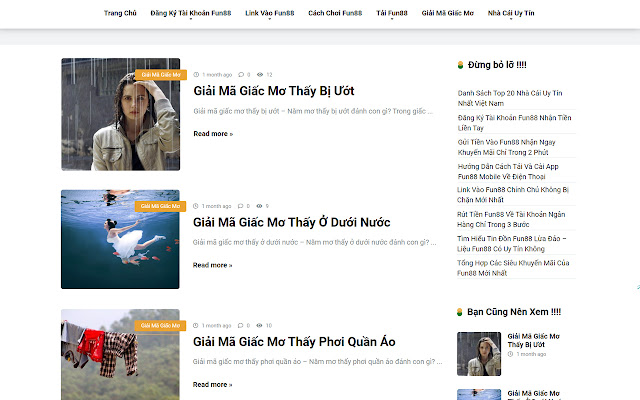Expand dropdown arrow under Link Vào Fun88

pos(269,19)
